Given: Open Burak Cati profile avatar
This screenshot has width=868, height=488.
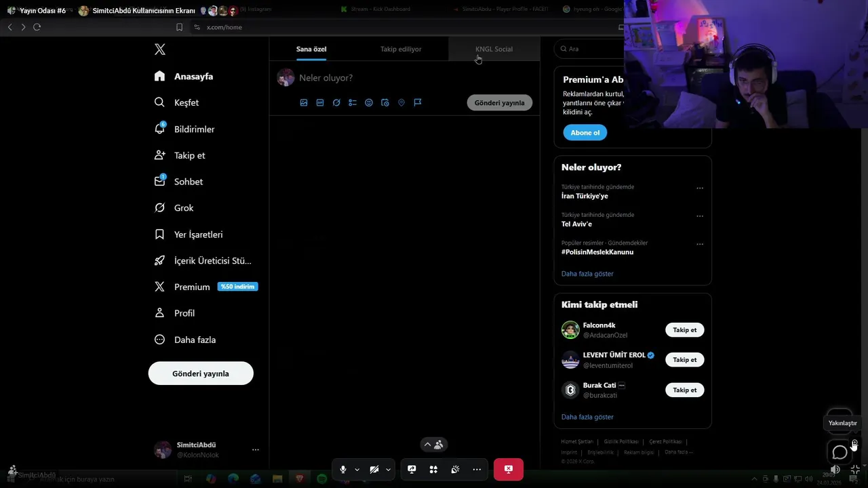Looking at the screenshot, I should click(x=570, y=390).
